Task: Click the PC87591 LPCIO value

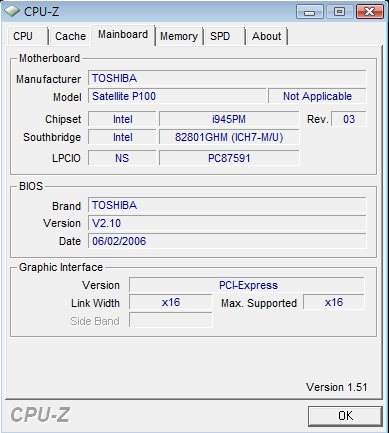Action: tap(229, 158)
